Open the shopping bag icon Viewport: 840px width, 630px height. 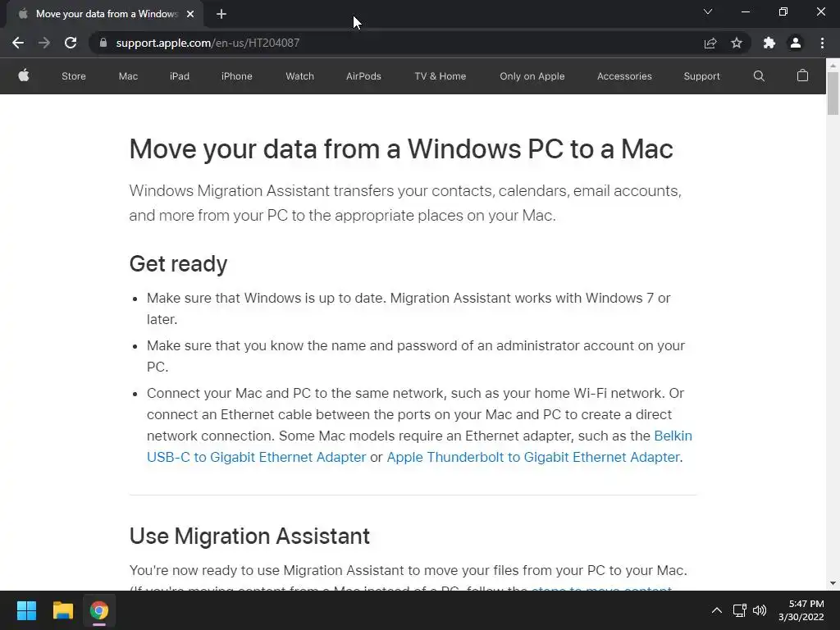pyautogui.click(x=802, y=75)
